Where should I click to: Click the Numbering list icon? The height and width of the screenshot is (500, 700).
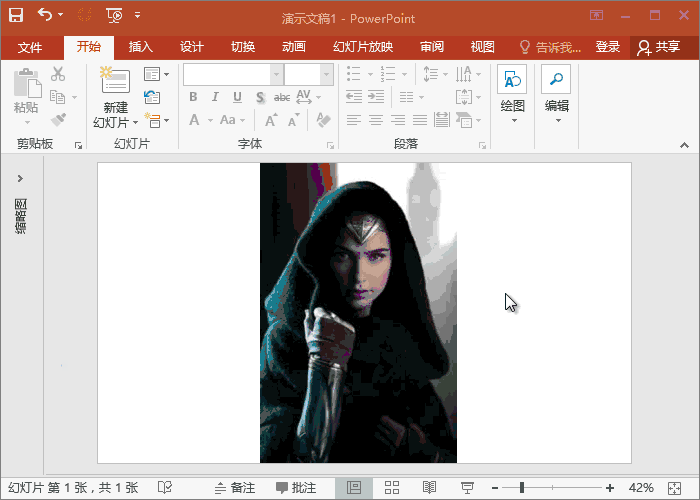click(388, 74)
